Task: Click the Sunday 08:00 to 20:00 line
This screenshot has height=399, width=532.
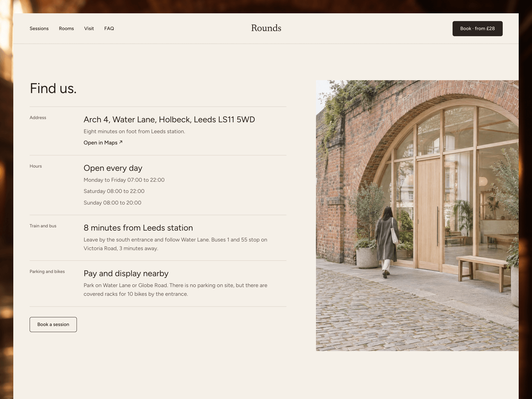Action: click(112, 203)
